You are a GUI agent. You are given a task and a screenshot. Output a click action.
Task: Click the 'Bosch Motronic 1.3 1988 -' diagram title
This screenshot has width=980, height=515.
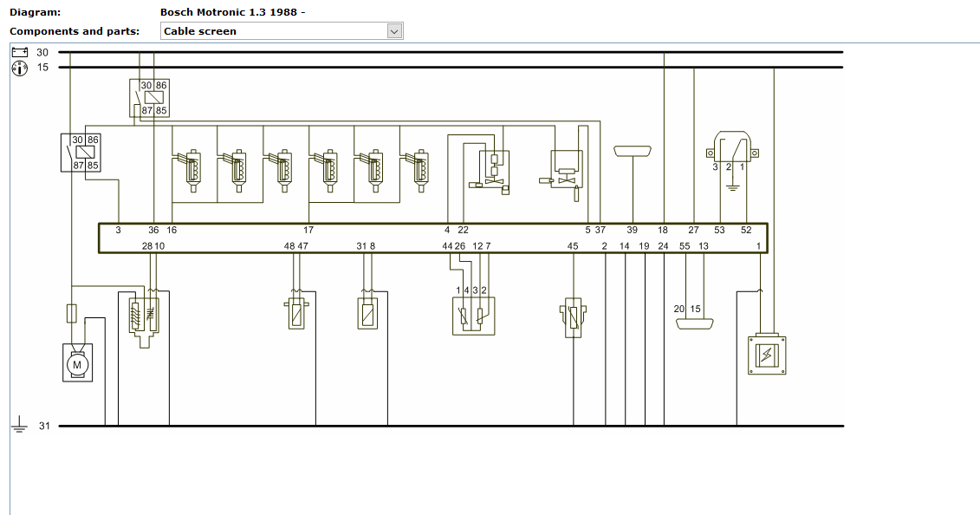[x=232, y=12]
